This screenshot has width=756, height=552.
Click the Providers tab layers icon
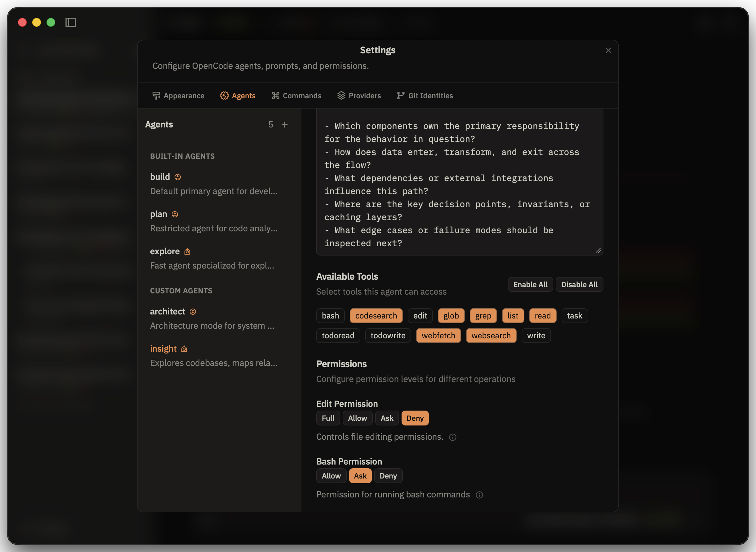pyautogui.click(x=341, y=96)
